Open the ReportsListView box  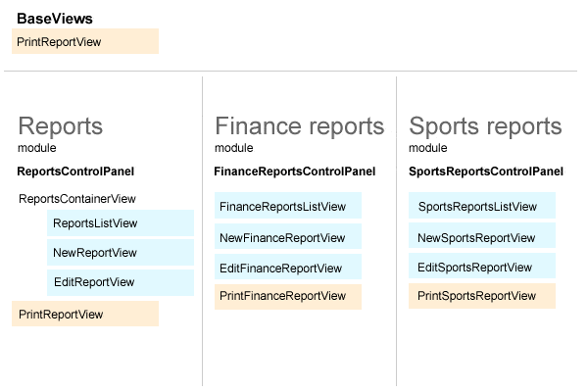click(121, 223)
